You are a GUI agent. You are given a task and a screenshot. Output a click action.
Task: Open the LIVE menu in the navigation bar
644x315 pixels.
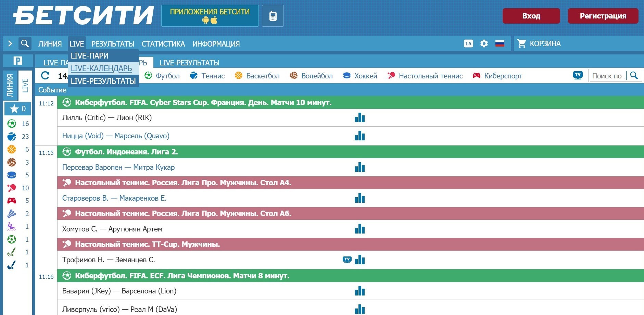(77, 44)
